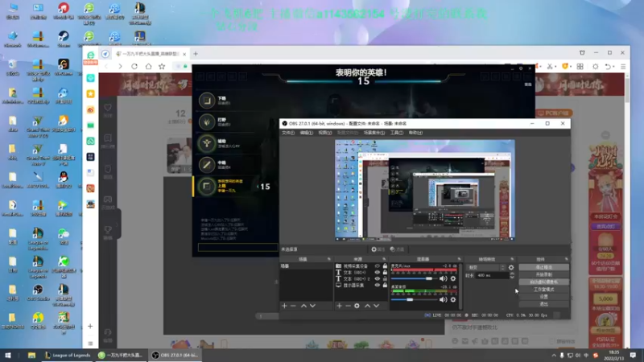Screen dimensions: 644x362
Task: Remove selected scene with the minus icon
Action: coord(293,306)
